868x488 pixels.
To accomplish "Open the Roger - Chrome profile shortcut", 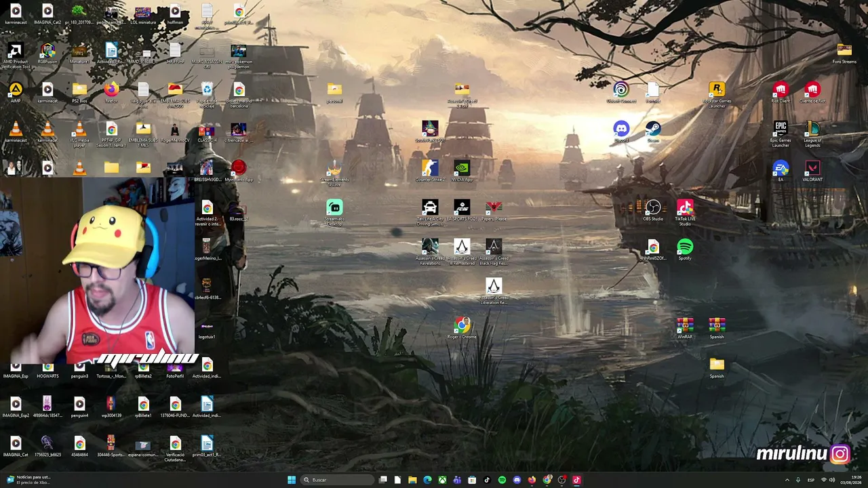I will coord(462,329).
